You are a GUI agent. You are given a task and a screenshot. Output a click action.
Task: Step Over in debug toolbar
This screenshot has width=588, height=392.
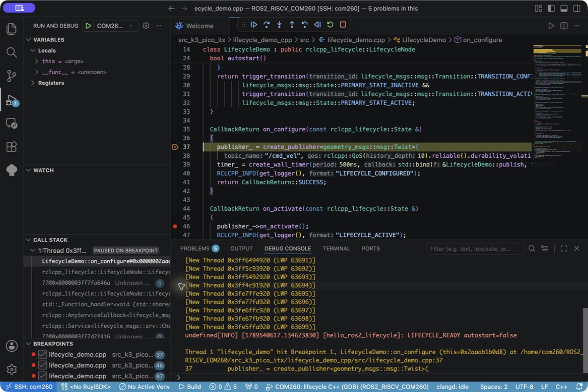tap(266, 25)
